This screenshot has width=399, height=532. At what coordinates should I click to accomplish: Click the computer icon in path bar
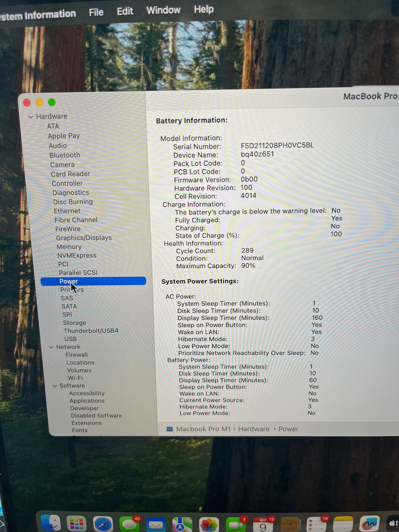[x=170, y=429]
